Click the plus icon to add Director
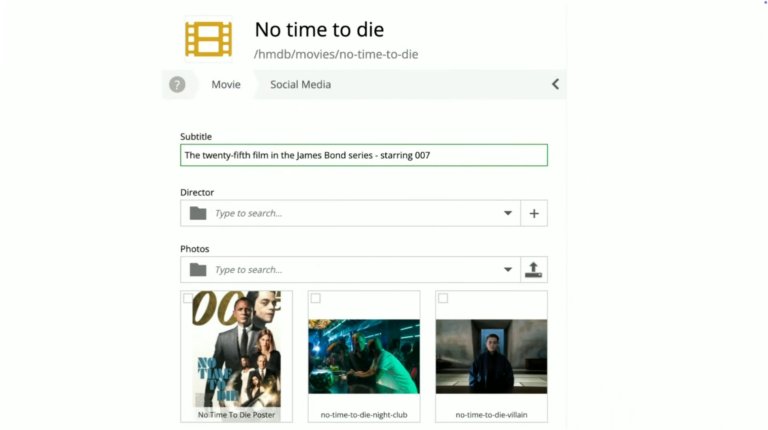 click(x=534, y=213)
